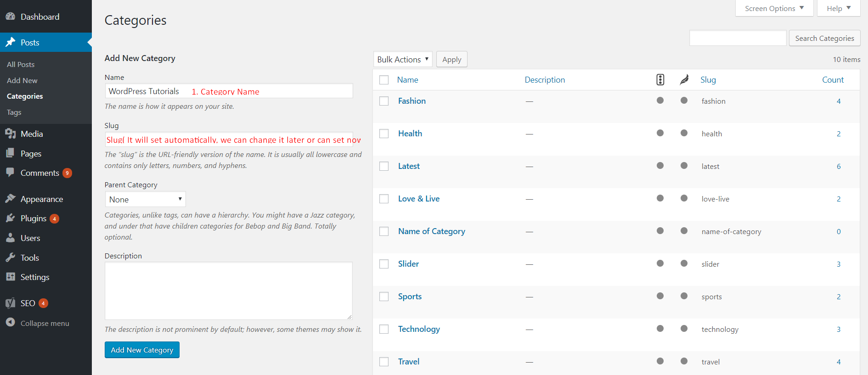Check the Name of Category checkbox

coord(384,231)
